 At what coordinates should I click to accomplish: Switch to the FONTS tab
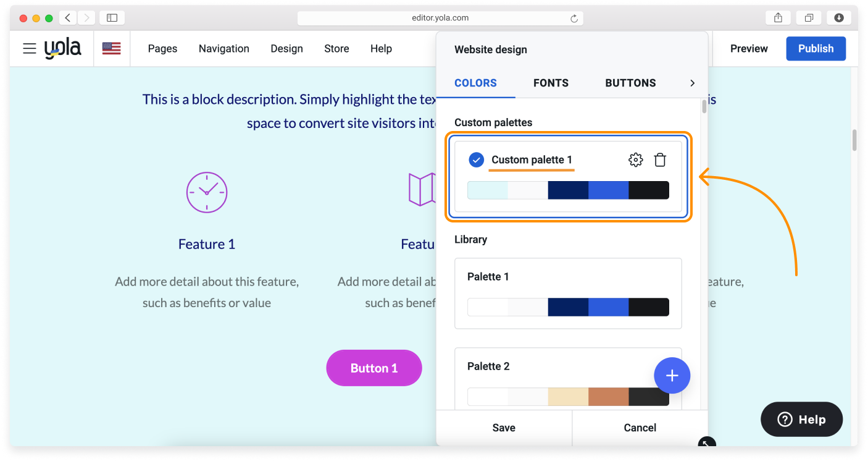tap(551, 83)
